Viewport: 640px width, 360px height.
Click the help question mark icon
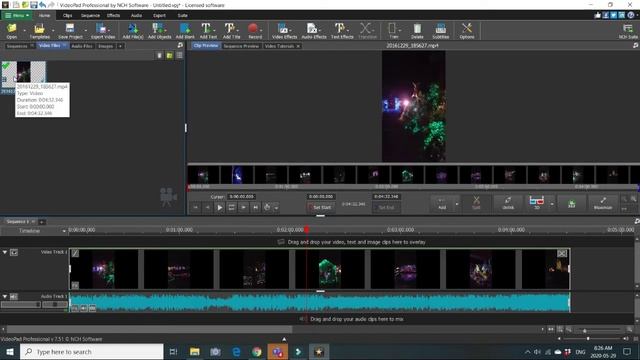coord(631,15)
